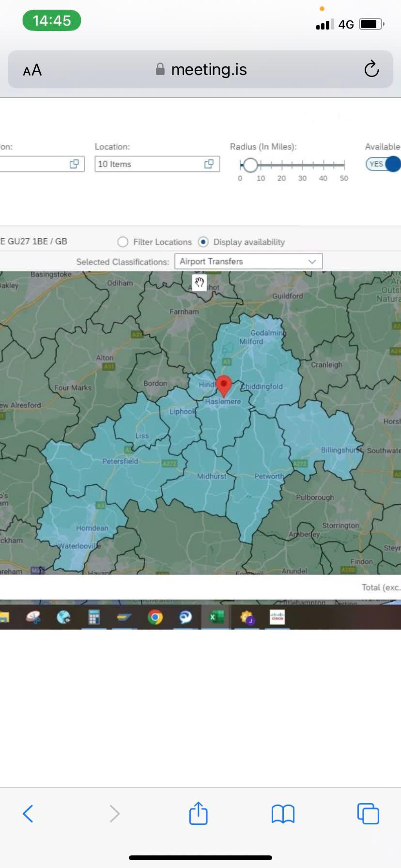Click the Chiddingfold label on the map
Screen dimensions: 401x868
[262, 387]
